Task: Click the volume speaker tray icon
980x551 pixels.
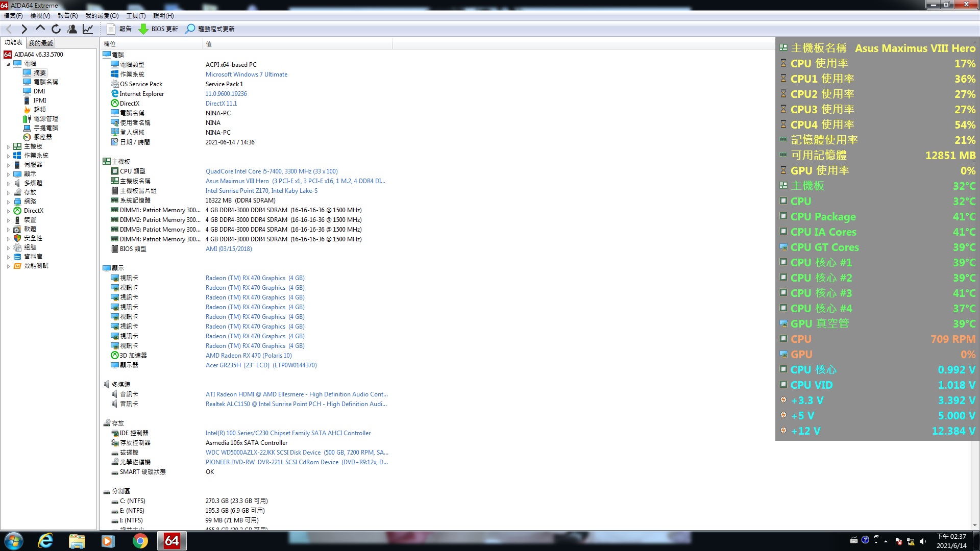Action: click(922, 541)
